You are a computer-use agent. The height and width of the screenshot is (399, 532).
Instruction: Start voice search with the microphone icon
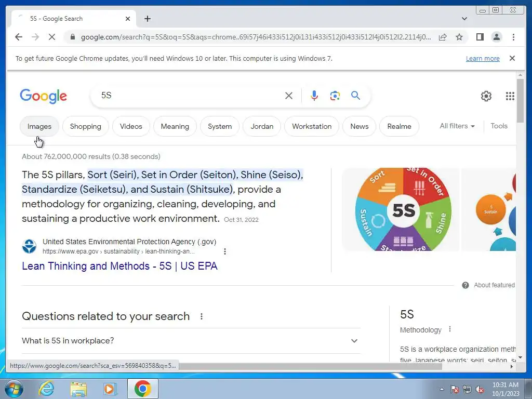coord(314,96)
